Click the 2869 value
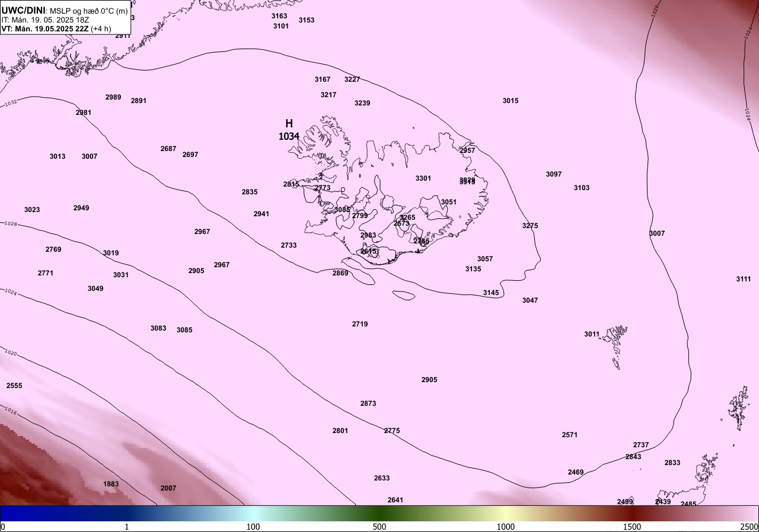 340,273
